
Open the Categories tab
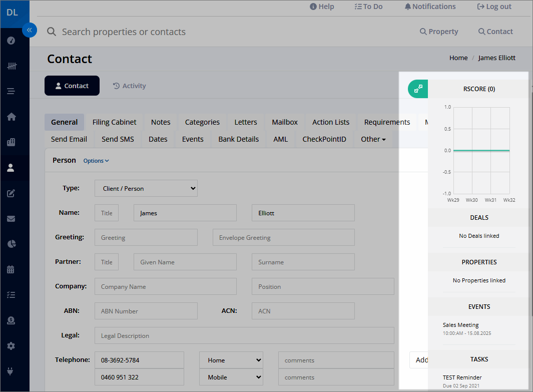(x=202, y=122)
